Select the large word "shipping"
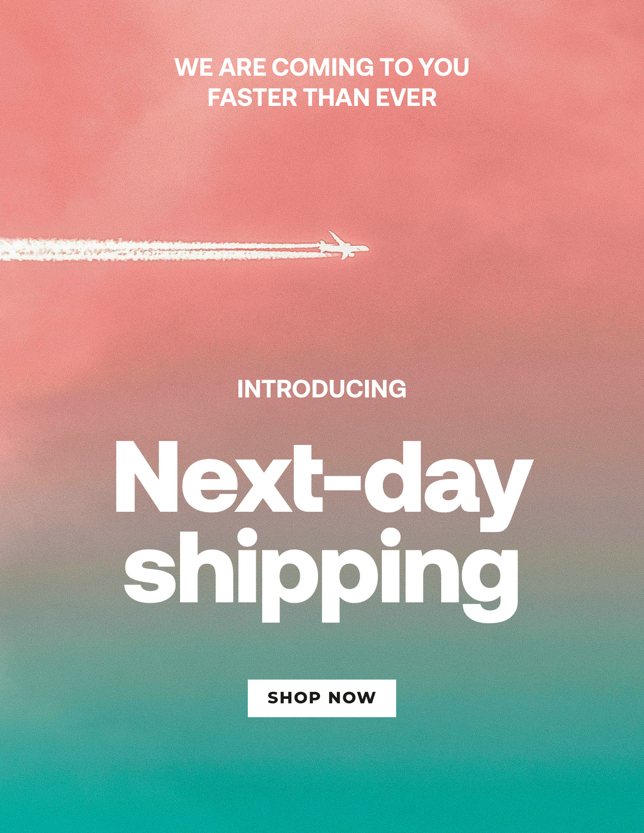The image size is (644, 833). click(321, 575)
